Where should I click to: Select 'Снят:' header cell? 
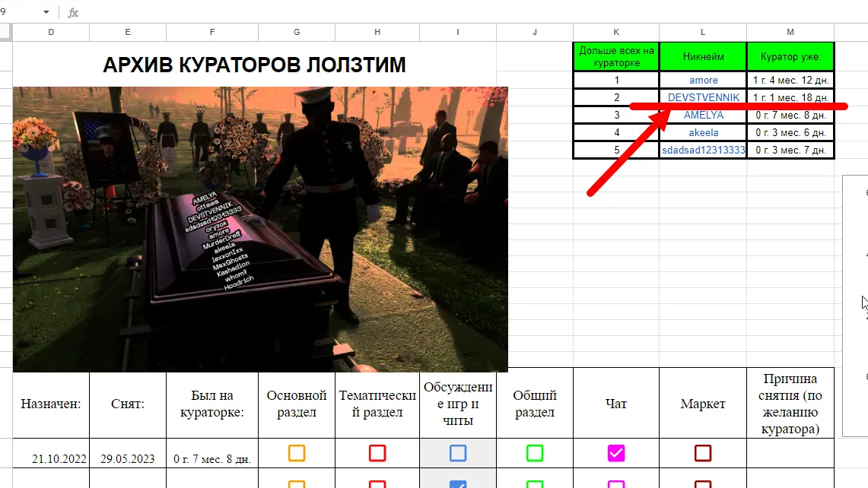tap(128, 404)
